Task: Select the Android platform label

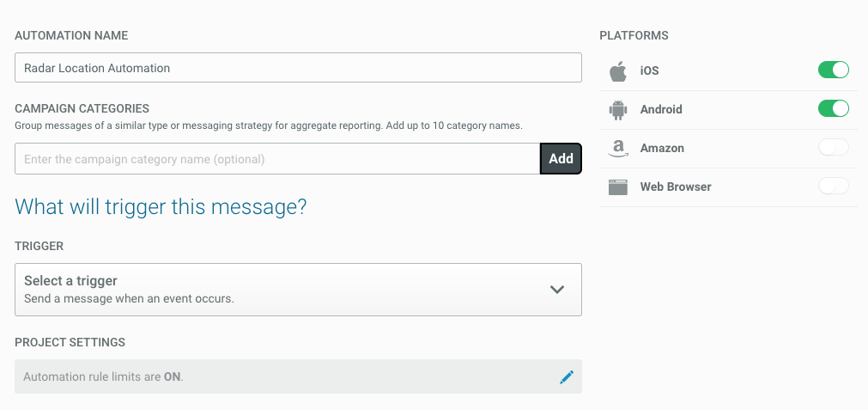Action: [x=661, y=109]
